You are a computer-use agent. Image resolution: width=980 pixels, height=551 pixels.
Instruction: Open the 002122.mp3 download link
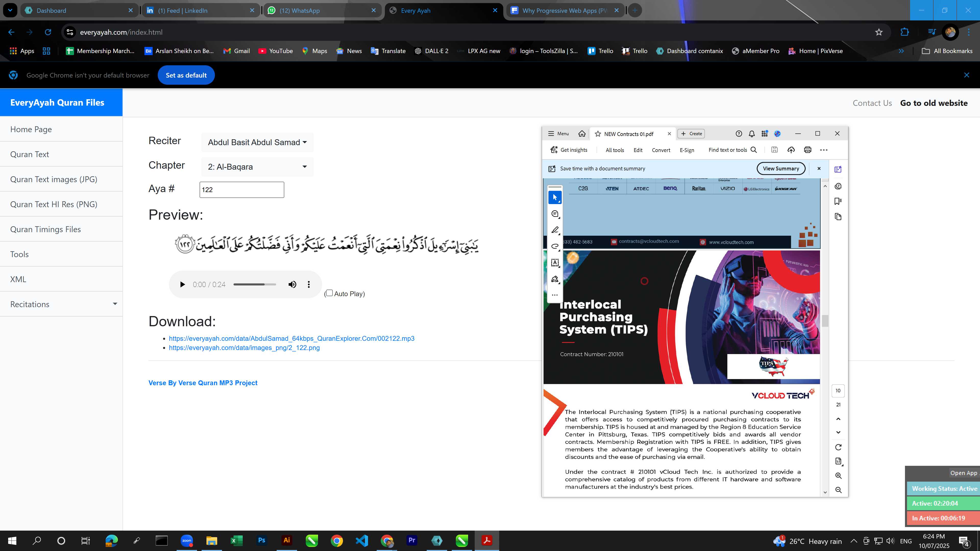(x=291, y=339)
